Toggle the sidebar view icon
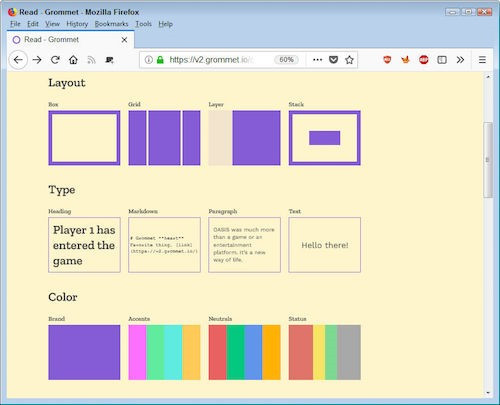 442,60
